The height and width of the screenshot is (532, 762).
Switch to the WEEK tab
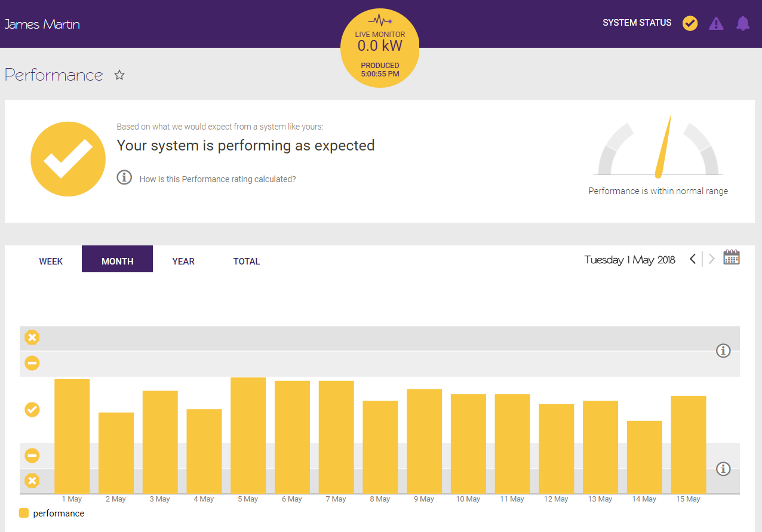pyautogui.click(x=51, y=262)
